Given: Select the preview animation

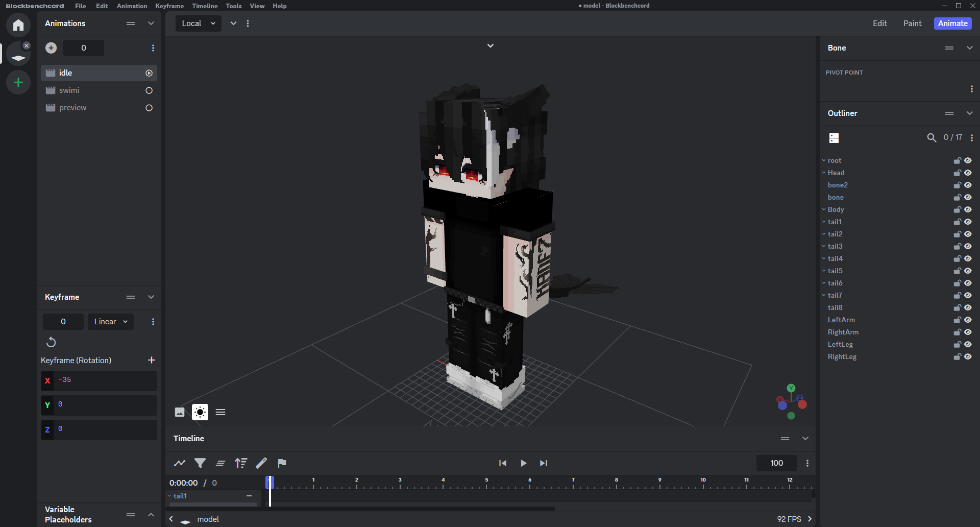Looking at the screenshot, I should pos(72,108).
